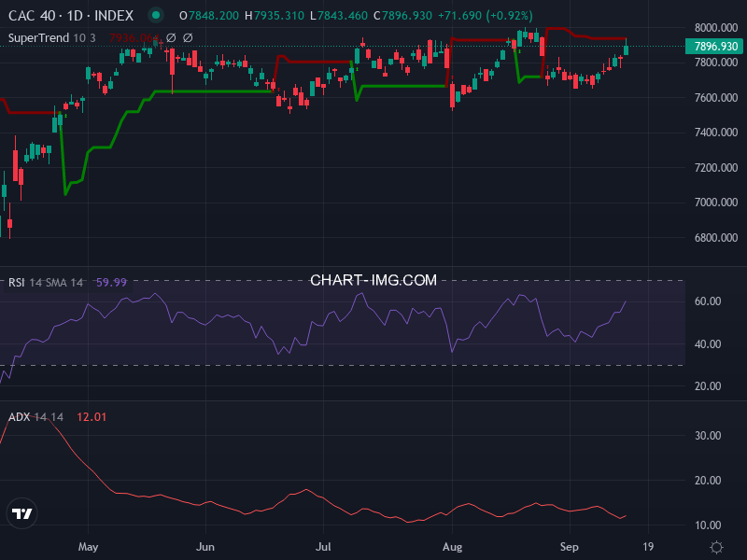The height and width of the screenshot is (560, 747).
Task: Open chart settings gear icon
Action: point(716,547)
